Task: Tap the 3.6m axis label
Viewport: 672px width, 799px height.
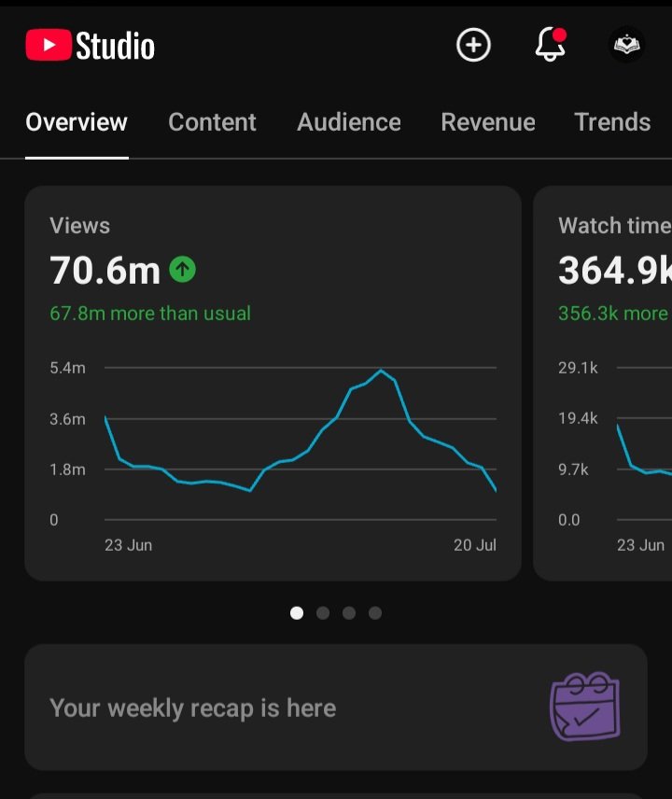Action: click(68, 419)
